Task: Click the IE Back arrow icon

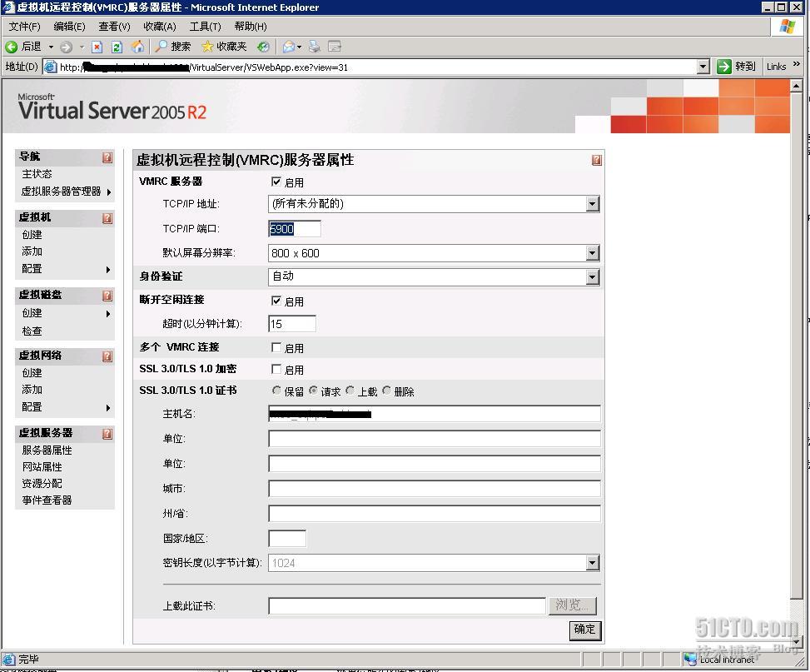Action: click(12, 47)
